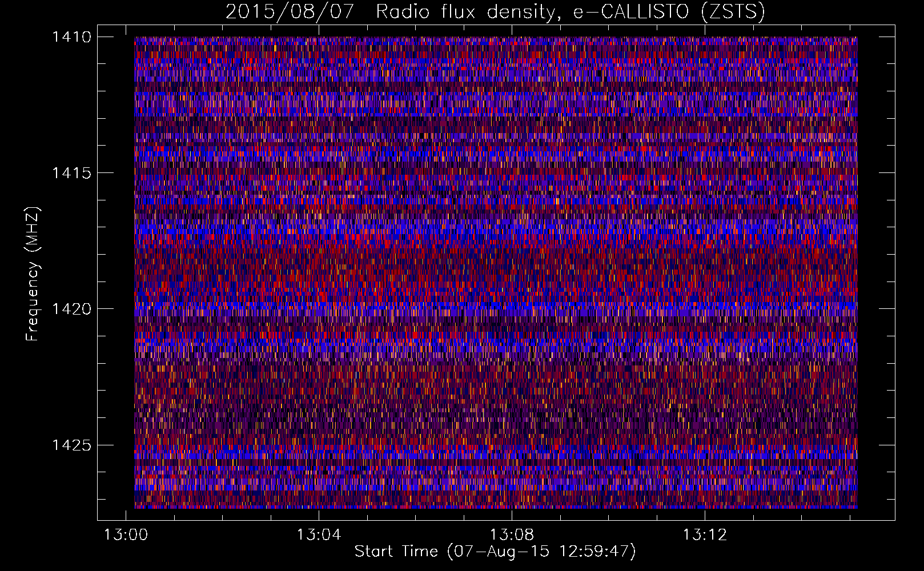Image resolution: width=924 pixels, height=571 pixels.
Task: Click the 1425 frequency tick label
Action: pos(71,445)
